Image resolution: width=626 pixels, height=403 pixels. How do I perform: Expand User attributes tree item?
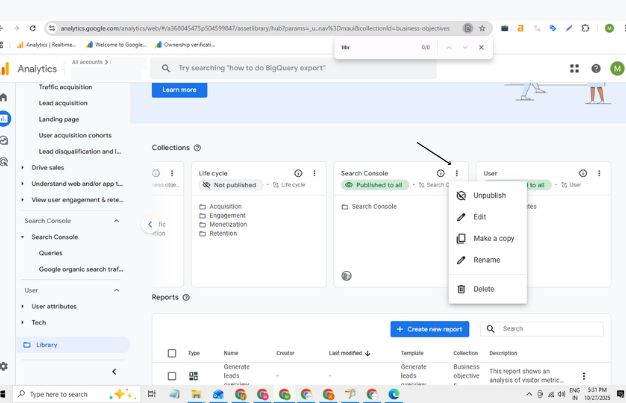pos(22,306)
